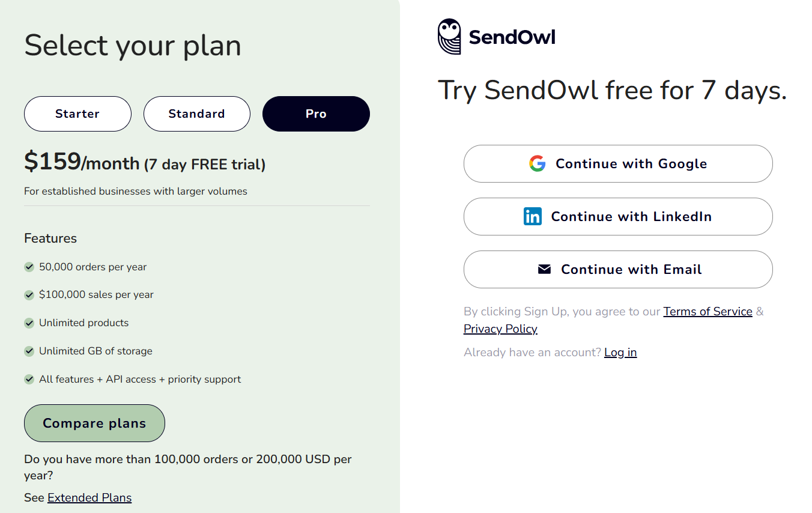This screenshot has width=812, height=513.
Task: Click the checkmark beside API access feature
Action: [x=29, y=379]
